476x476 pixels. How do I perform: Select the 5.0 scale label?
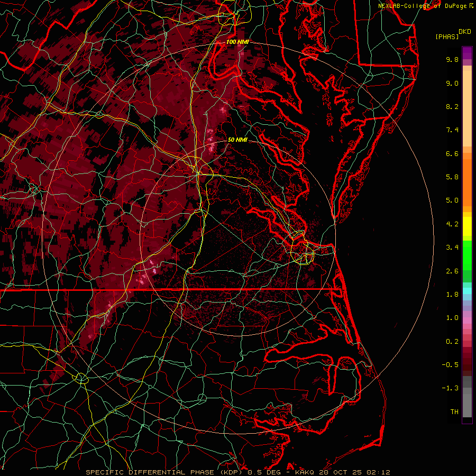[452, 200]
